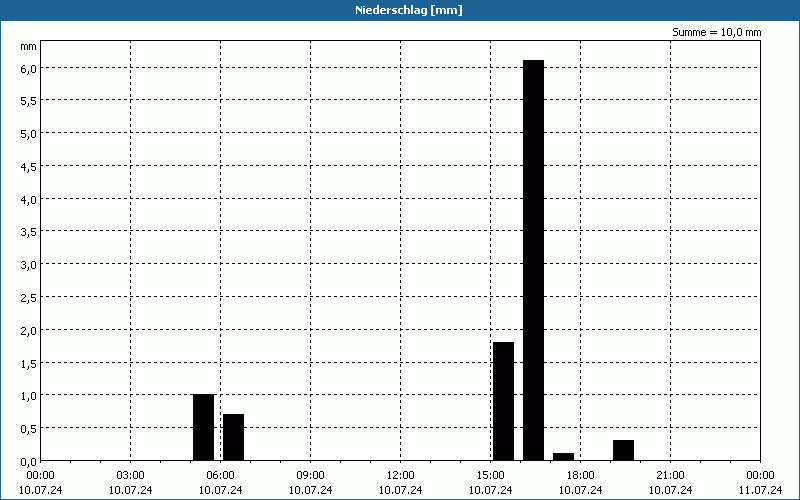The height and width of the screenshot is (500, 800).
Task: Click the 0,5 y-axis label
Action: [29, 429]
